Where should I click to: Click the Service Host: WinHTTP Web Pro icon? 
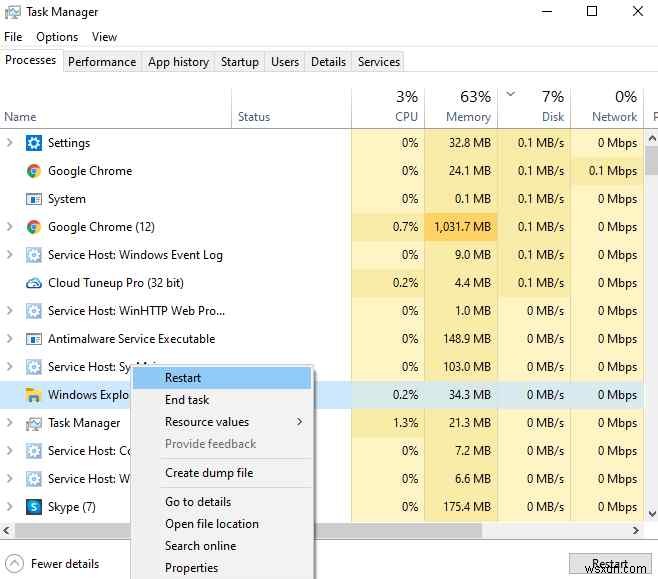click(34, 311)
